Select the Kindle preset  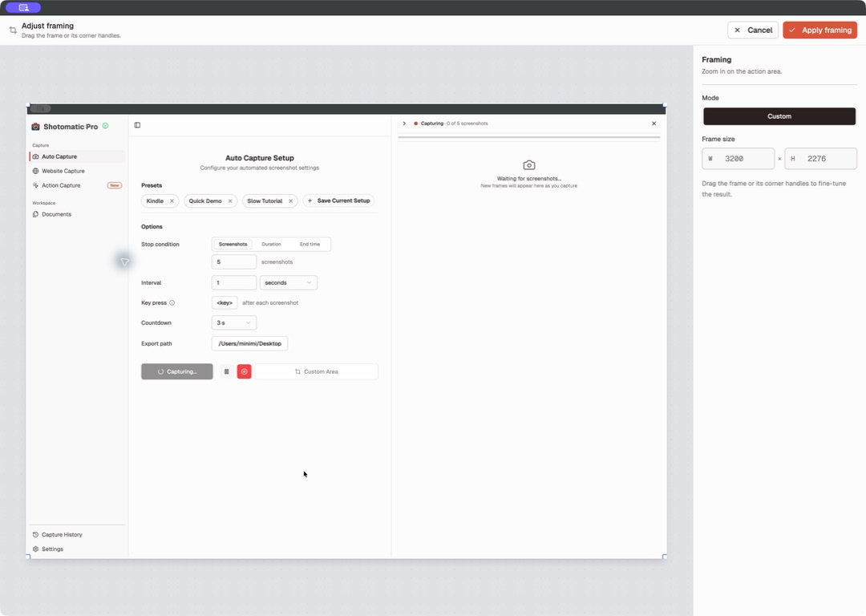pos(155,201)
